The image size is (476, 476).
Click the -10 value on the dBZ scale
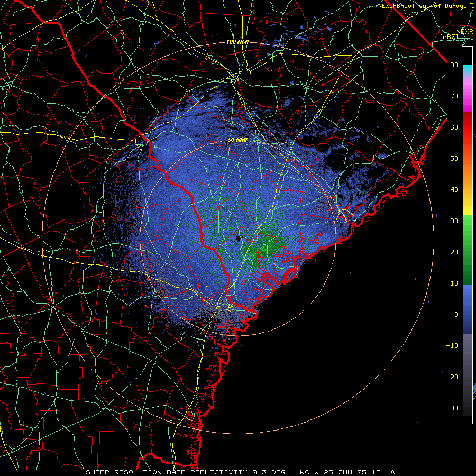[x=452, y=346]
